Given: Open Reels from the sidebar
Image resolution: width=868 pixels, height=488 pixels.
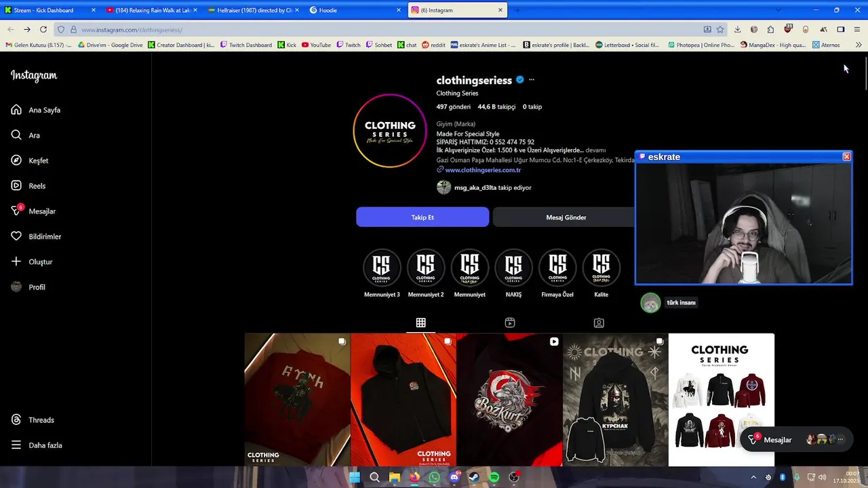Looking at the screenshot, I should click(x=28, y=186).
